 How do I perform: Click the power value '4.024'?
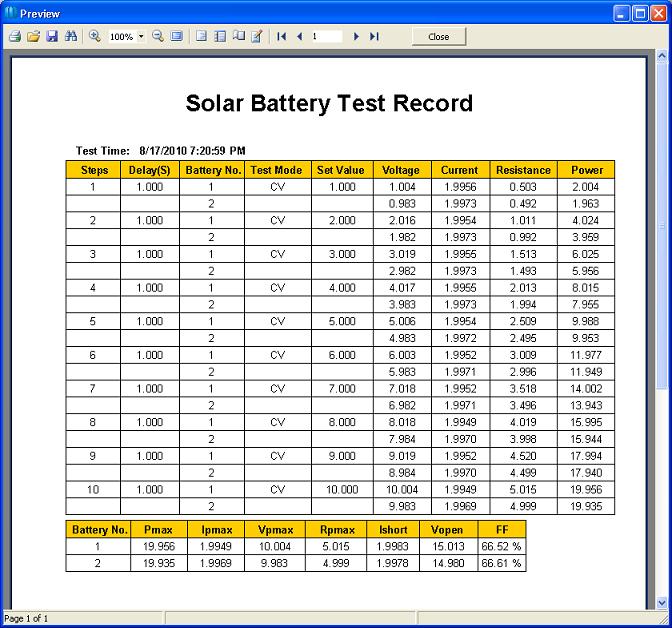pos(585,220)
